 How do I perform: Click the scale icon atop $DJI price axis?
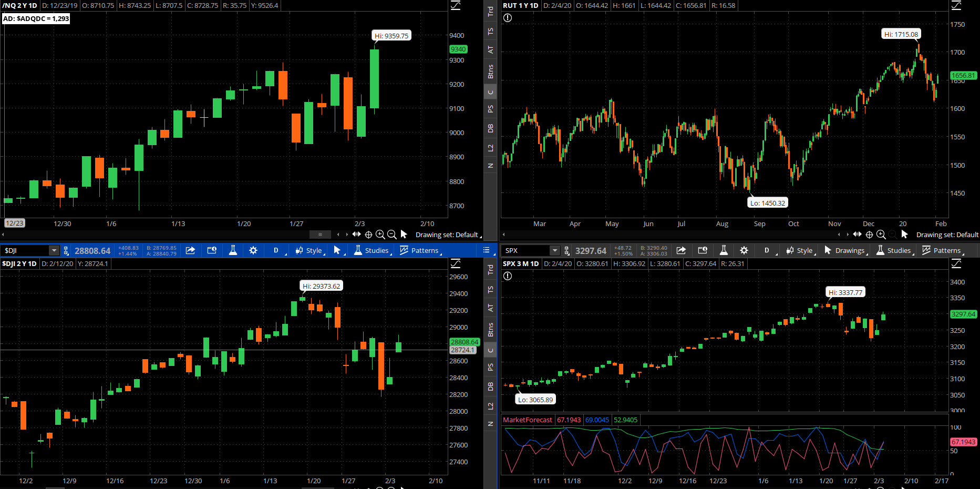point(456,263)
